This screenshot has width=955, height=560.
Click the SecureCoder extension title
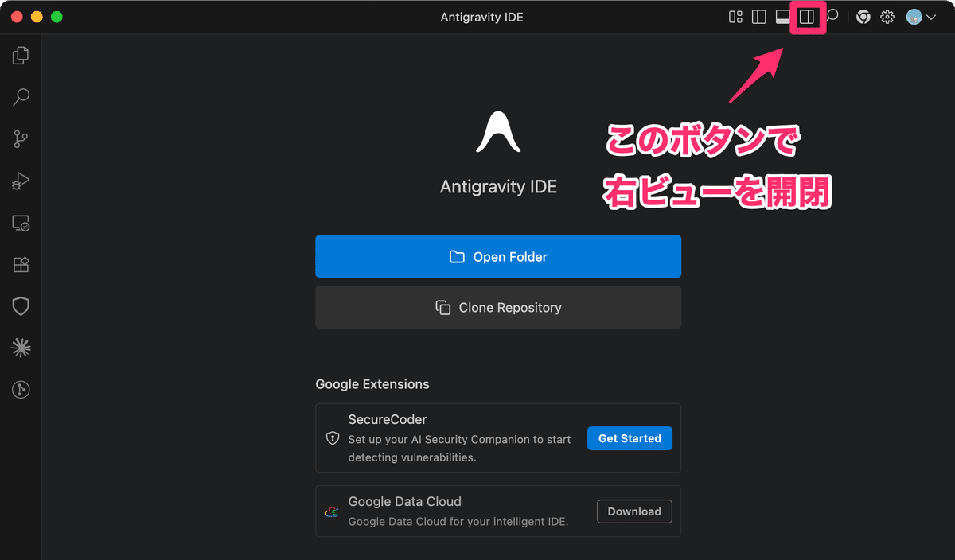tap(388, 419)
